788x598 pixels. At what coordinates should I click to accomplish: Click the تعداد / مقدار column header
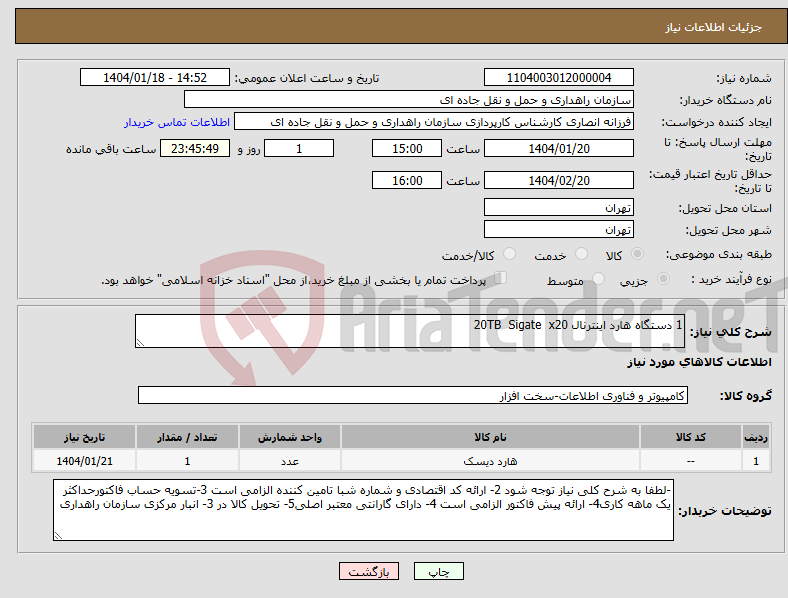[187, 437]
